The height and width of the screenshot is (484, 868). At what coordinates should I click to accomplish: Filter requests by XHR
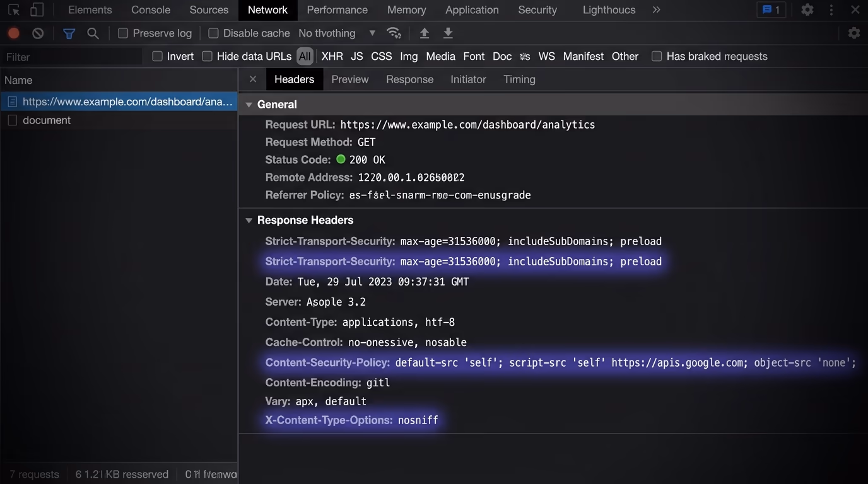332,56
